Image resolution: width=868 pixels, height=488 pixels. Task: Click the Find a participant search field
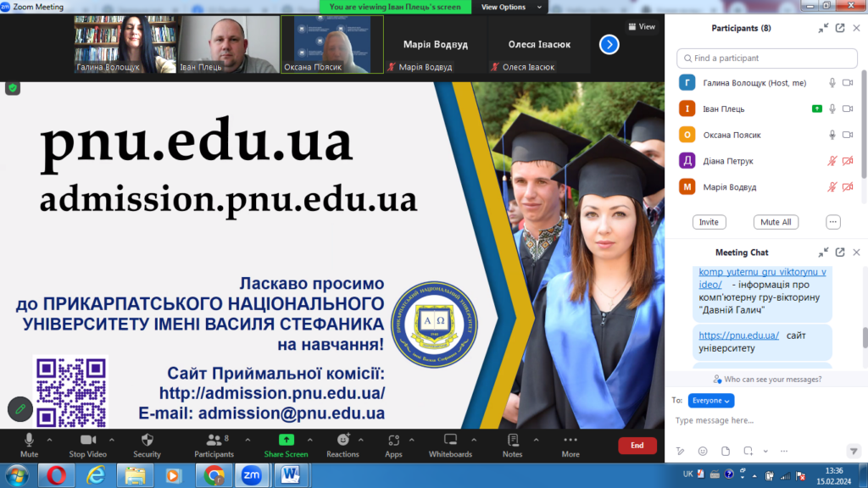click(x=766, y=58)
